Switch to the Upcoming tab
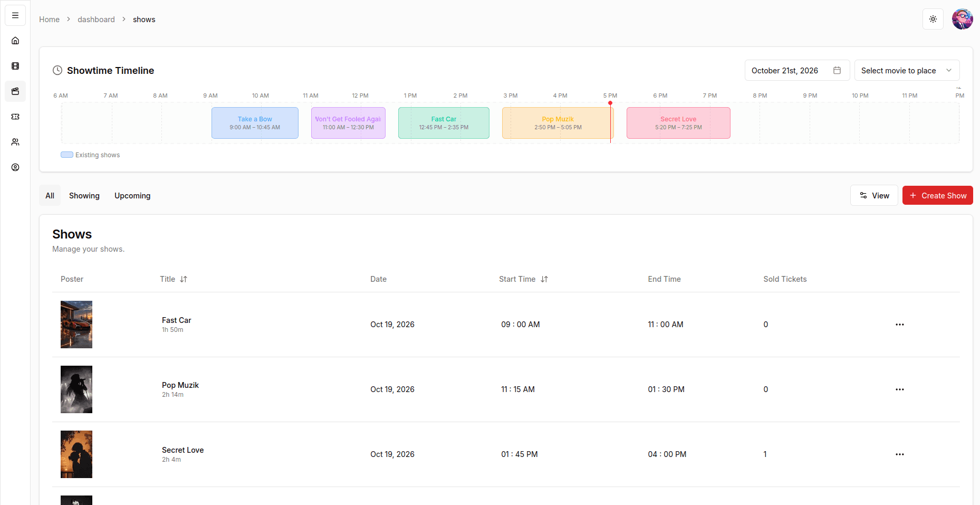The height and width of the screenshot is (505, 980). point(132,195)
